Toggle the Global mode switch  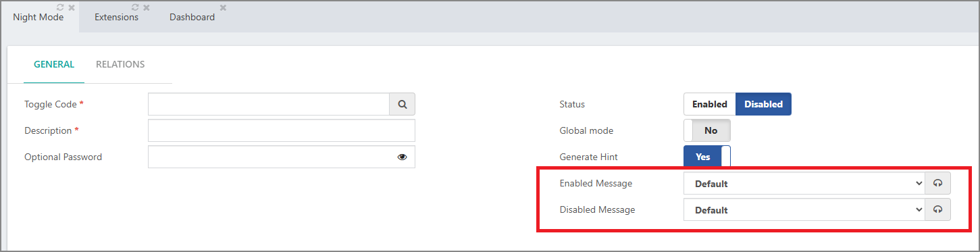pyautogui.click(x=707, y=130)
